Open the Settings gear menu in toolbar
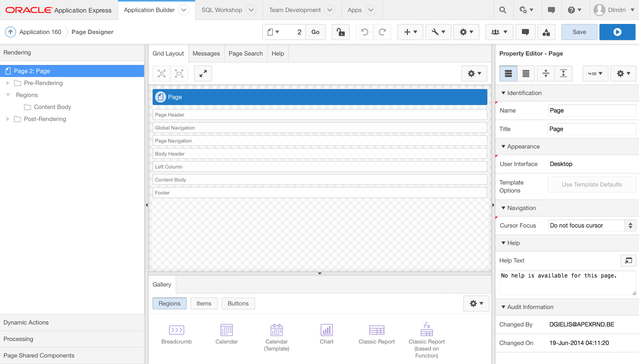Image resolution: width=639 pixels, height=364 pixels. point(466,32)
